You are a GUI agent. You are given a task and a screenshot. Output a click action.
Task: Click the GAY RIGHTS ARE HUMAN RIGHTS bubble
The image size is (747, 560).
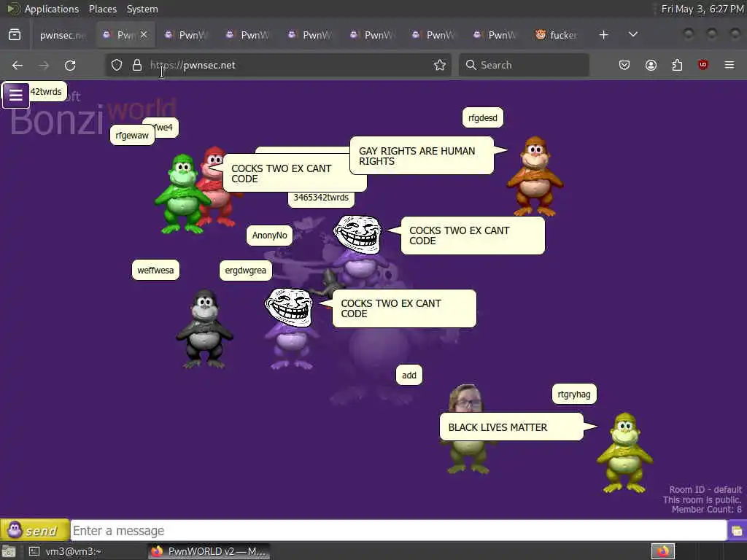click(x=422, y=156)
